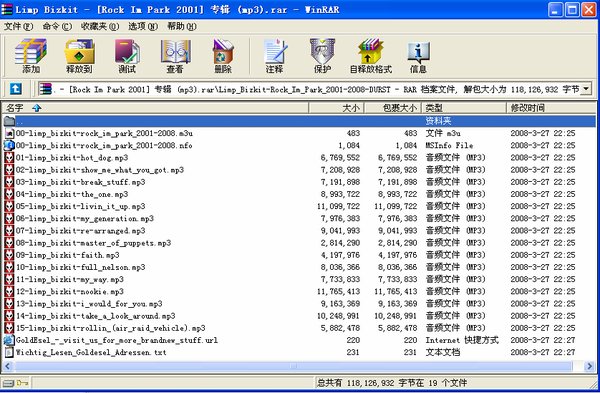Image resolution: width=600 pixels, height=393 pixels.
Task: Click the horizontal scrollbar thumb
Action: [x=293, y=366]
